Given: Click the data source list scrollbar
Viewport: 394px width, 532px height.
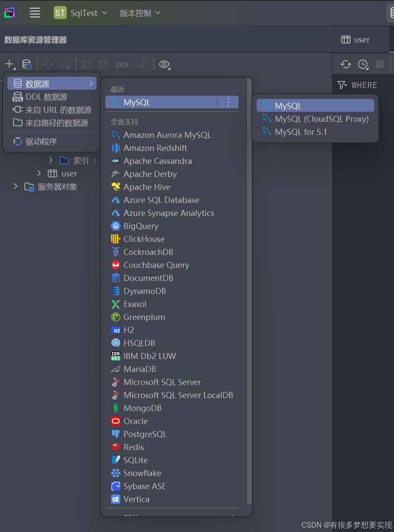Looking at the screenshot, I should (x=249, y=291).
